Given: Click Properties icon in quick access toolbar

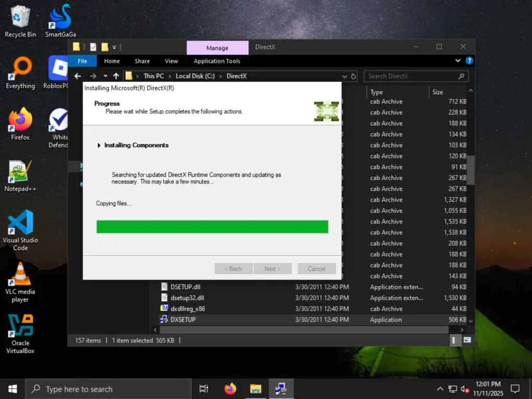Looking at the screenshot, I should (x=93, y=47).
